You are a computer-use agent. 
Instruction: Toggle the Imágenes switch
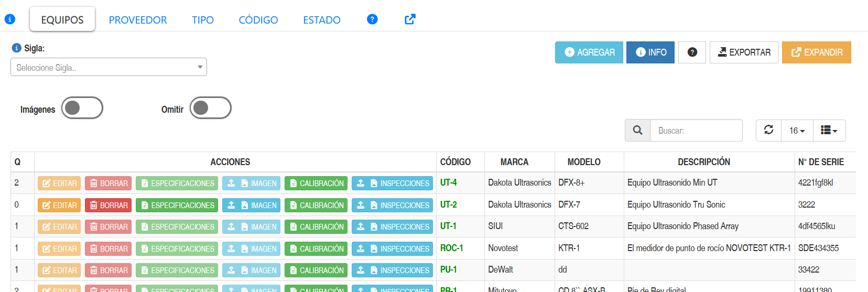click(82, 108)
